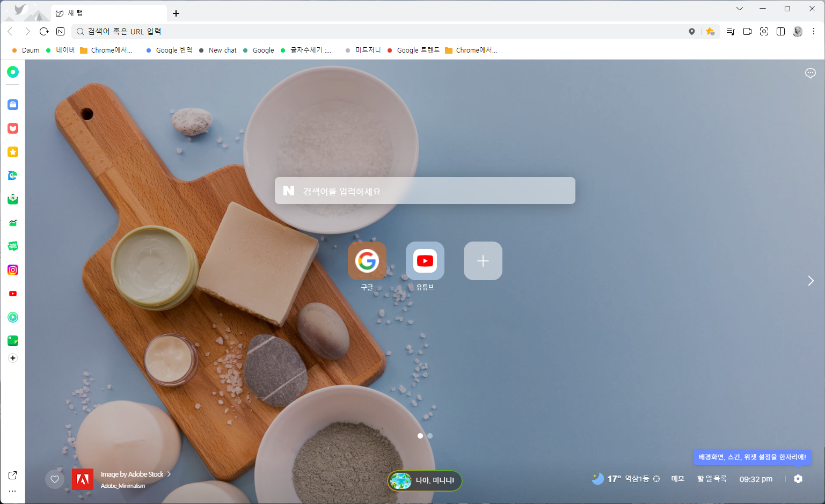Click the Adobe_Minimalism credit text
Viewport: 825px width, 504px height.
tap(123, 486)
